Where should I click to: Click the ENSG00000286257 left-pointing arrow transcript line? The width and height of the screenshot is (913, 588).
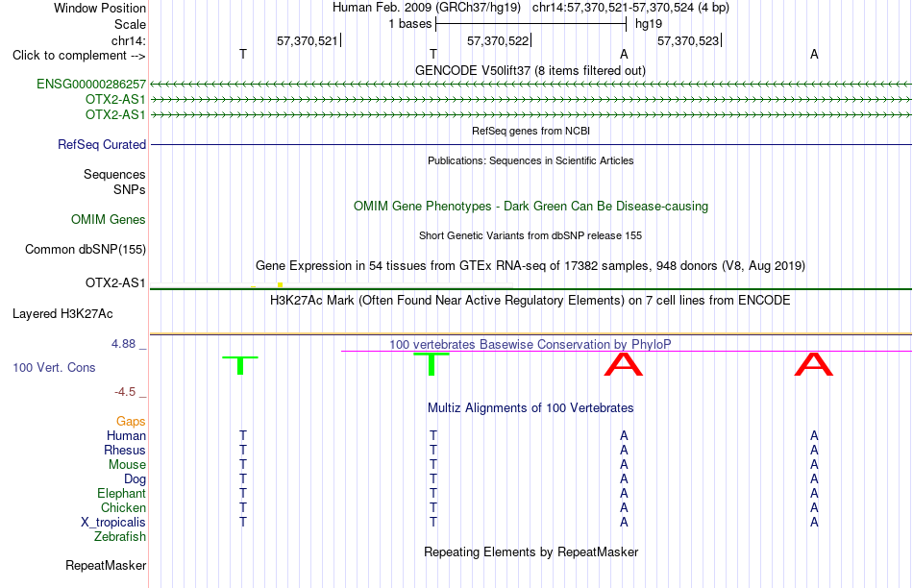(x=531, y=85)
